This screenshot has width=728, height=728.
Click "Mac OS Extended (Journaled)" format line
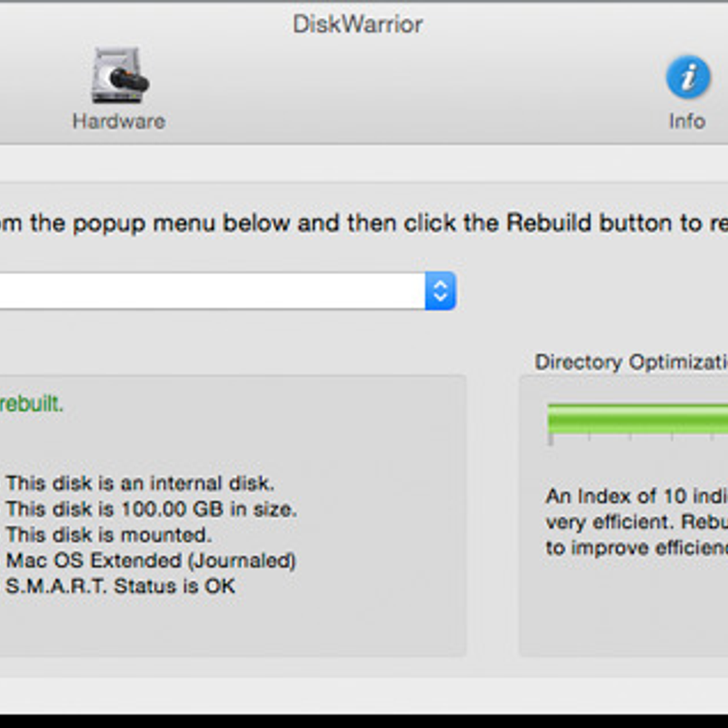click(x=151, y=561)
